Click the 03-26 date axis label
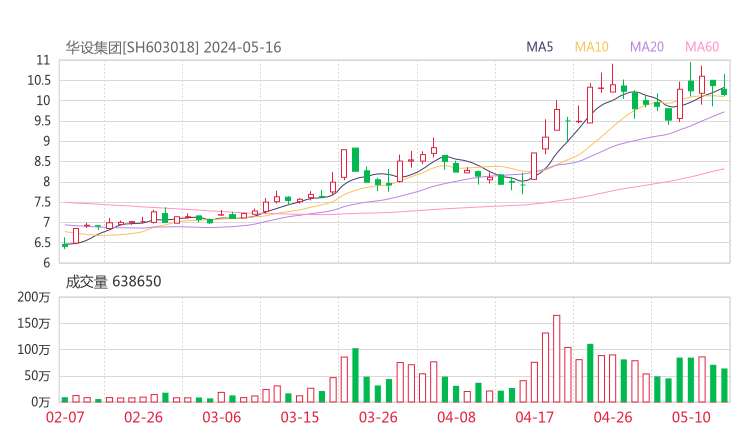The height and width of the screenshot is (440, 740). [378, 417]
